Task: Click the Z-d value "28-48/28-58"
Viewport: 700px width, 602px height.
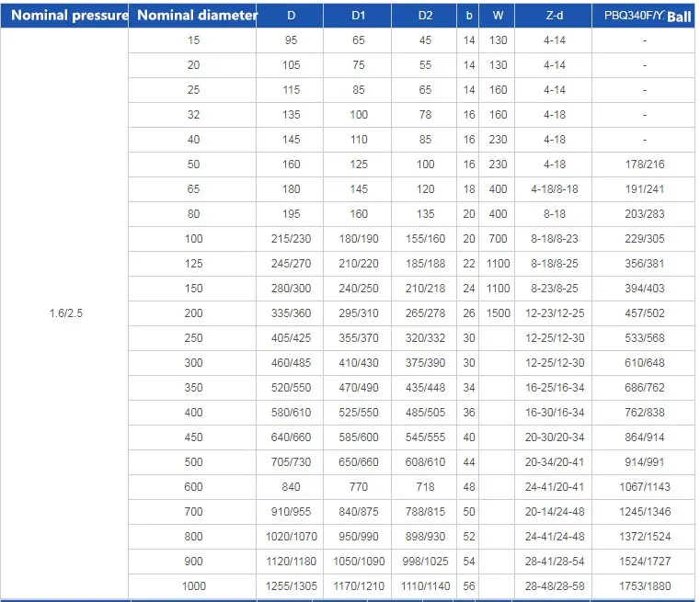Action: click(554, 586)
